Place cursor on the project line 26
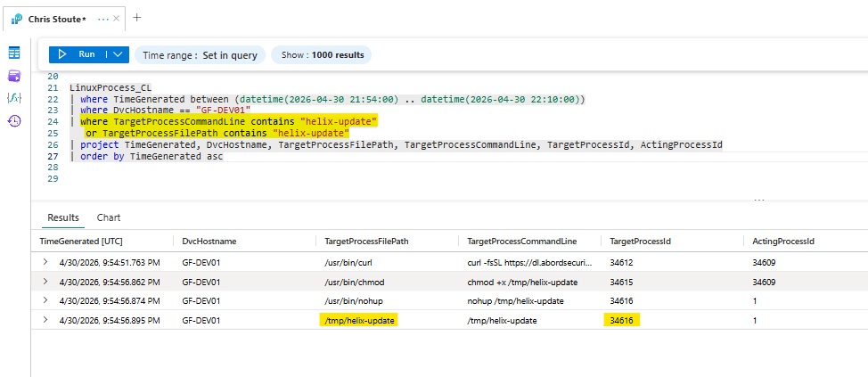The height and width of the screenshot is (377, 868). coord(397,145)
